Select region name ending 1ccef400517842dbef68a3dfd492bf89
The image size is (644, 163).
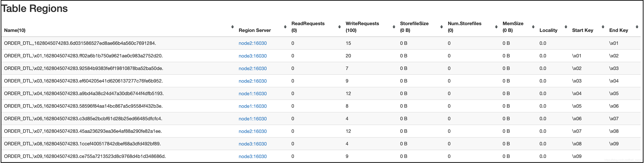click(x=82, y=143)
